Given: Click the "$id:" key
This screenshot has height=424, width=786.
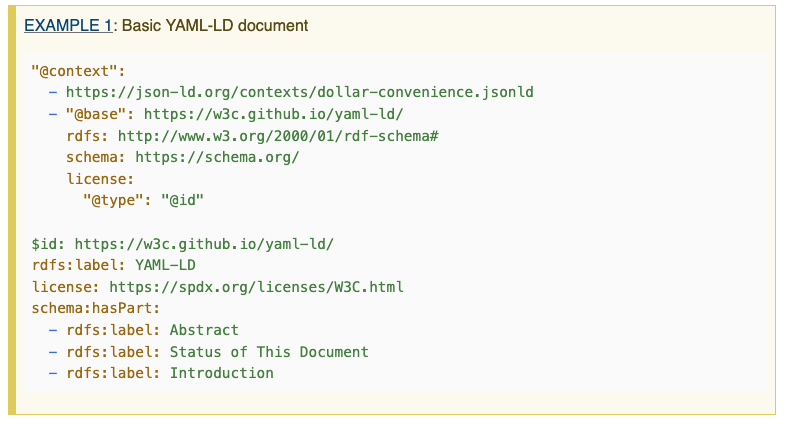Looking at the screenshot, I should coord(49,243).
